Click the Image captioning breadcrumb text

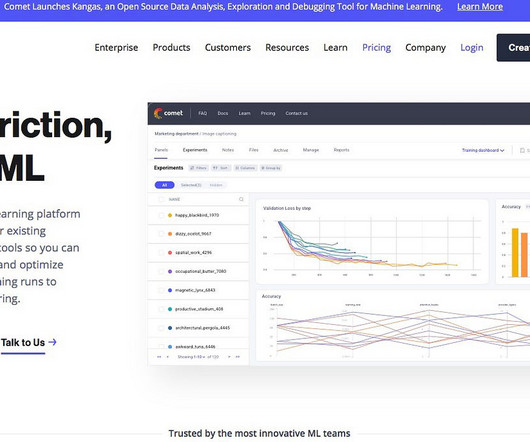pos(219,134)
